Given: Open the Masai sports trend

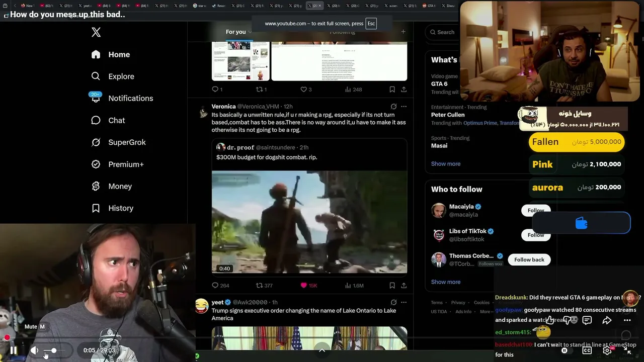Looking at the screenshot, I should [x=439, y=146].
